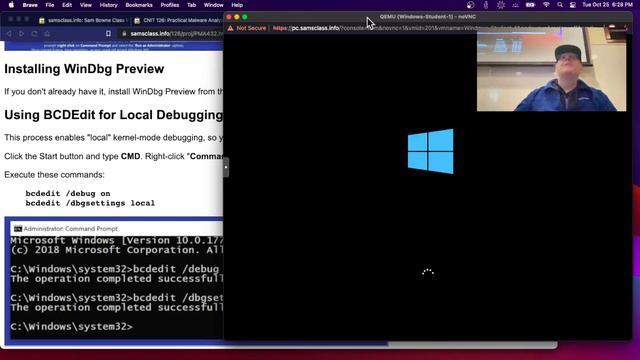Click the Not Secure warning triangle
This screenshot has width=640, height=360.
click(x=230, y=28)
